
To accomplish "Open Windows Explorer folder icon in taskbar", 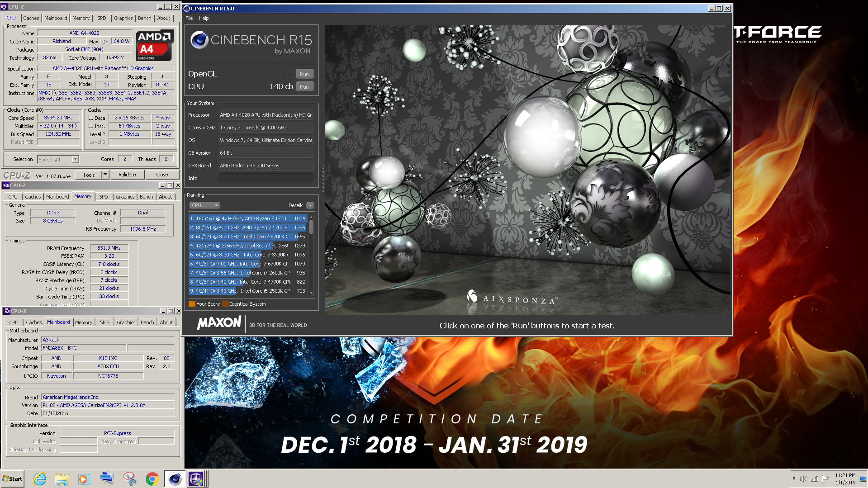I will click(62, 479).
